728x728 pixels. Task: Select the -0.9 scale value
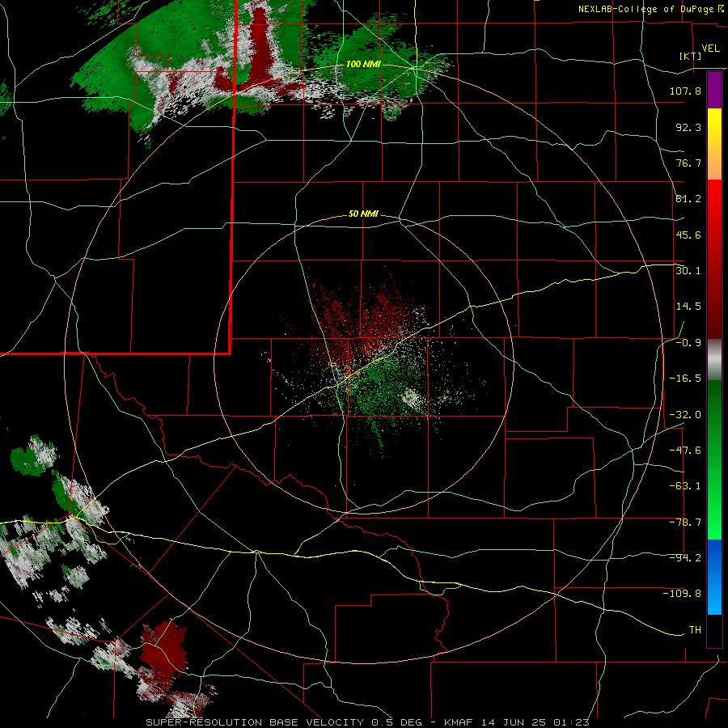[x=688, y=343]
